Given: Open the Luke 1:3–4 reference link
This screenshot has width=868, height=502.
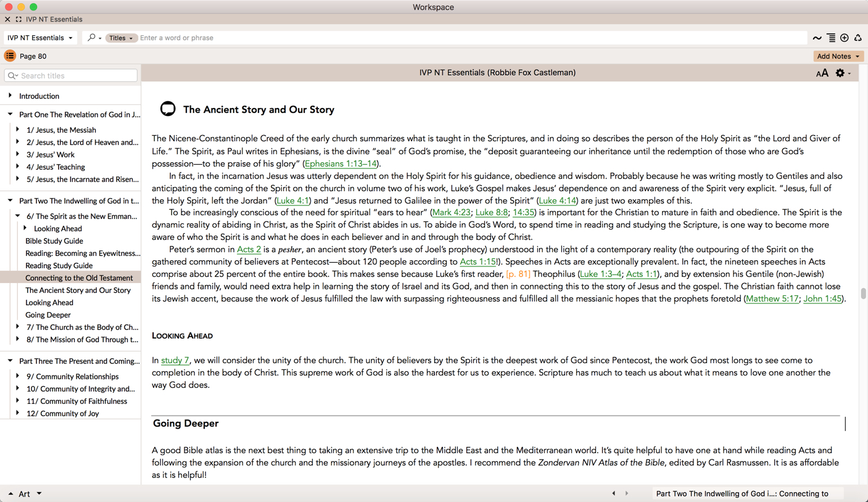Looking at the screenshot, I should click(x=600, y=274).
